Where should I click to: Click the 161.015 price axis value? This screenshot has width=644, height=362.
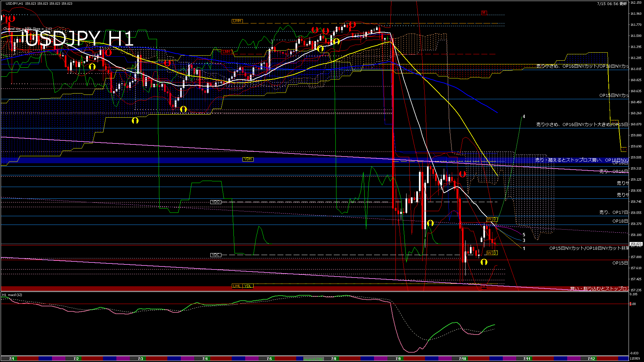[636, 69]
